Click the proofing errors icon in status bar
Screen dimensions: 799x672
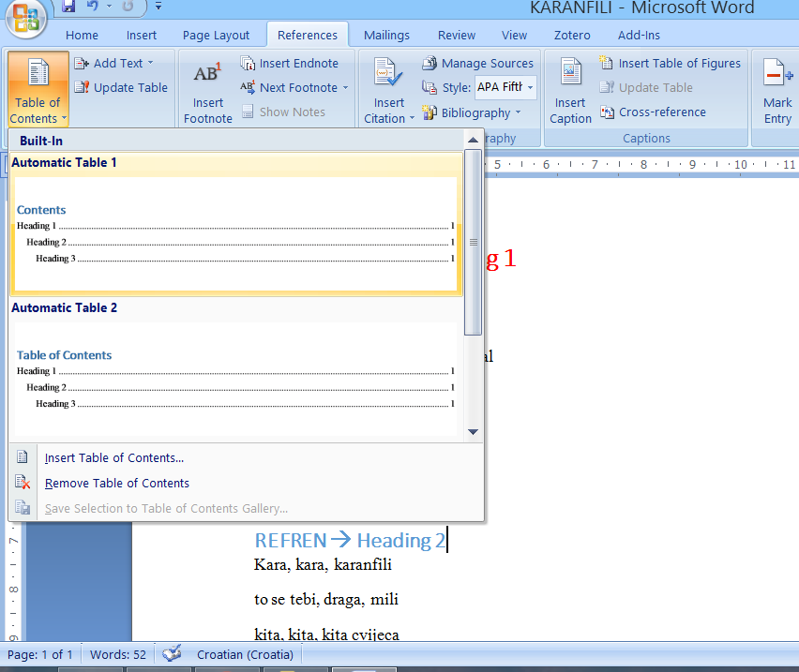[x=172, y=653]
